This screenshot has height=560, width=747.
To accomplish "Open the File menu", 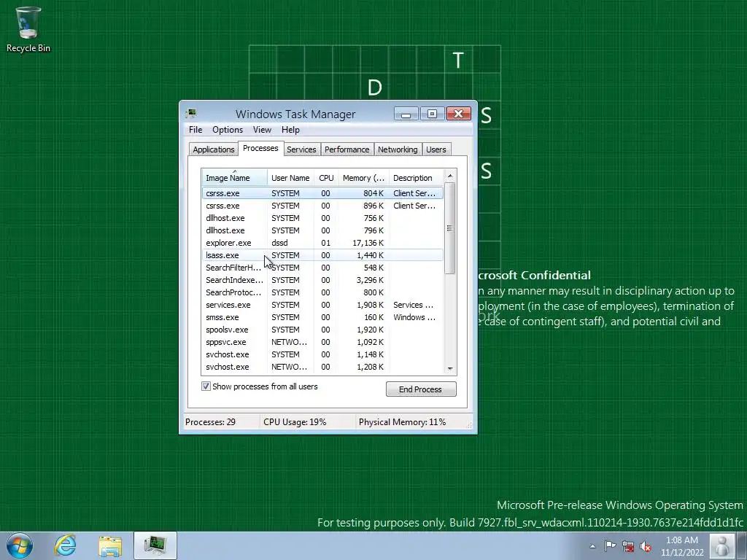I will tap(196, 130).
